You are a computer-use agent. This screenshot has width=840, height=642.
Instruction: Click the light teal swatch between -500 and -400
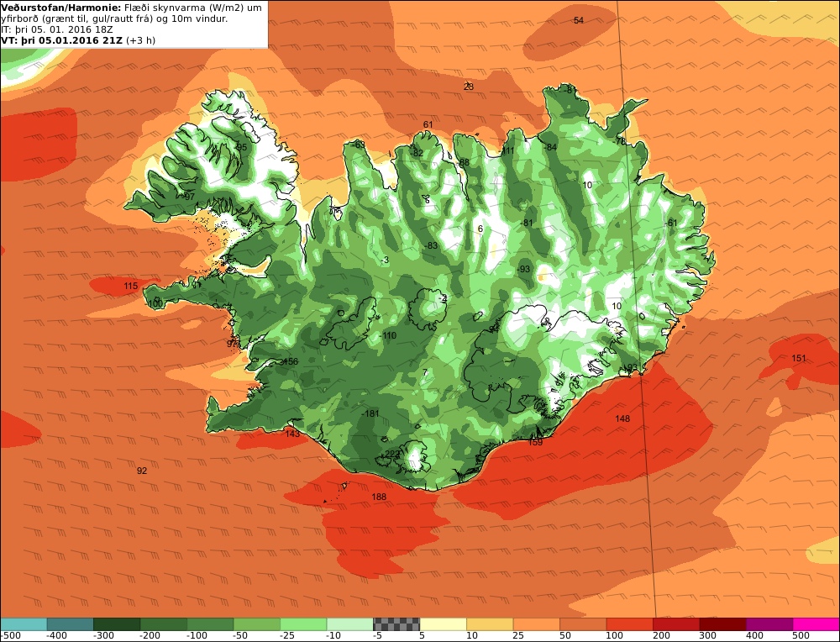(x=24, y=624)
